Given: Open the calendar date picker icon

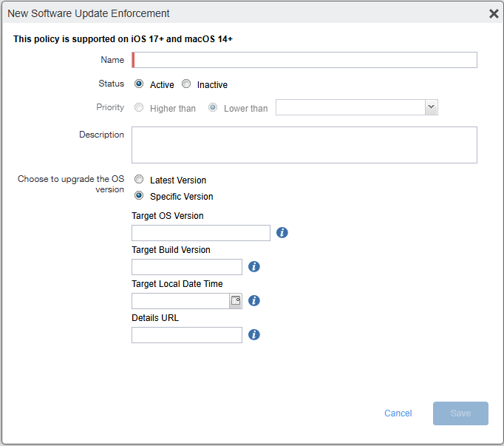Looking at the screenshot, I should pos(236,301).
